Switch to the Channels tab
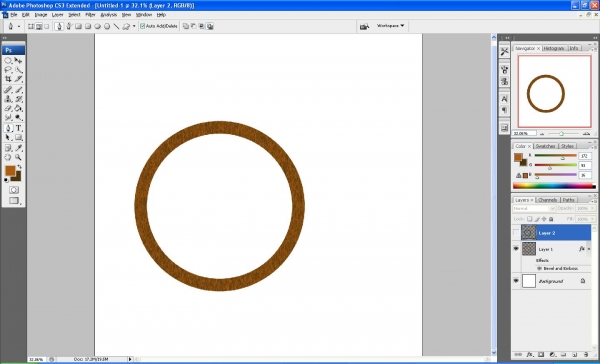This screenshot has width=600, height=364. click(x=547, y=200)
